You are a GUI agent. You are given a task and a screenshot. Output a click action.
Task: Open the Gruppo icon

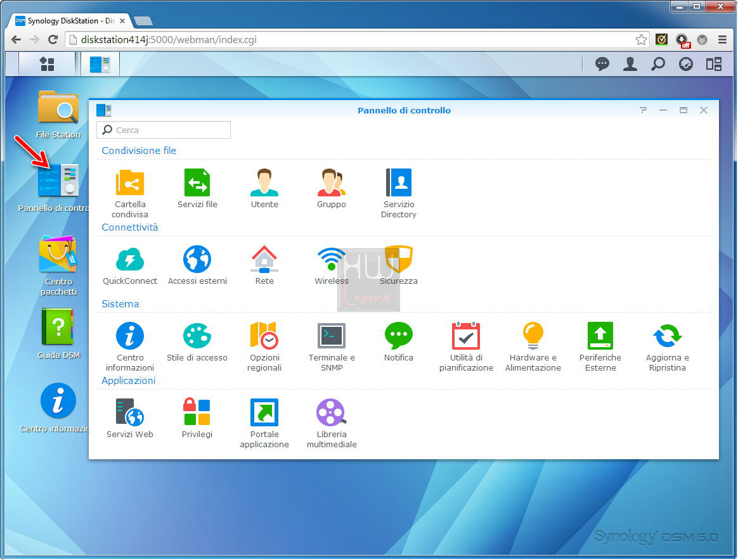pos(332,188)
